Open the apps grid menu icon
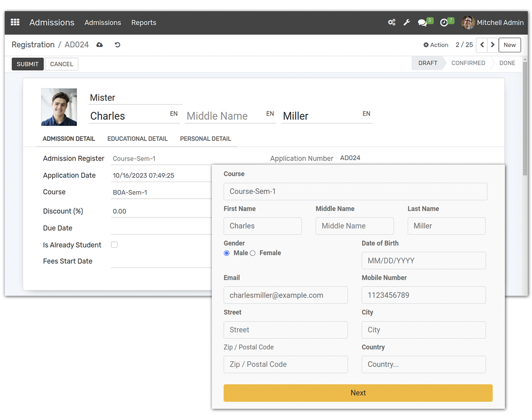Viewport: 532px width, 420px height. click(x=15, y=22)
